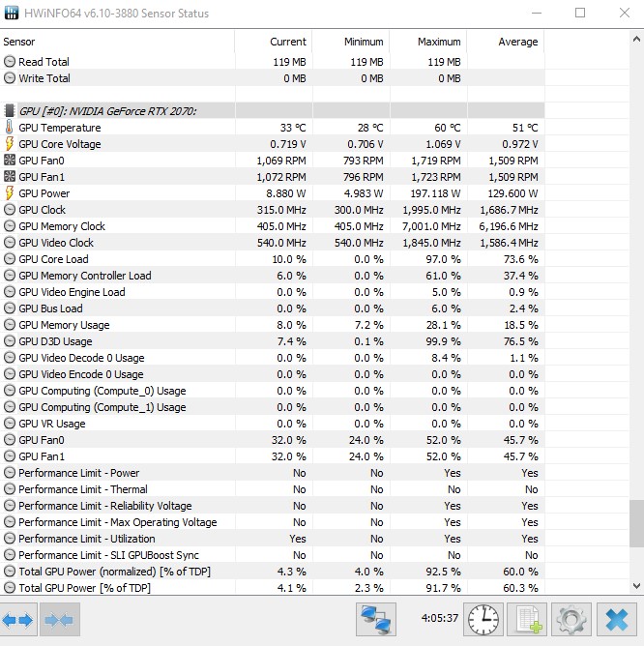Click the vertical scrollbar thumb
Viewport: 644px width, 646px height.
tap(636, 523)
